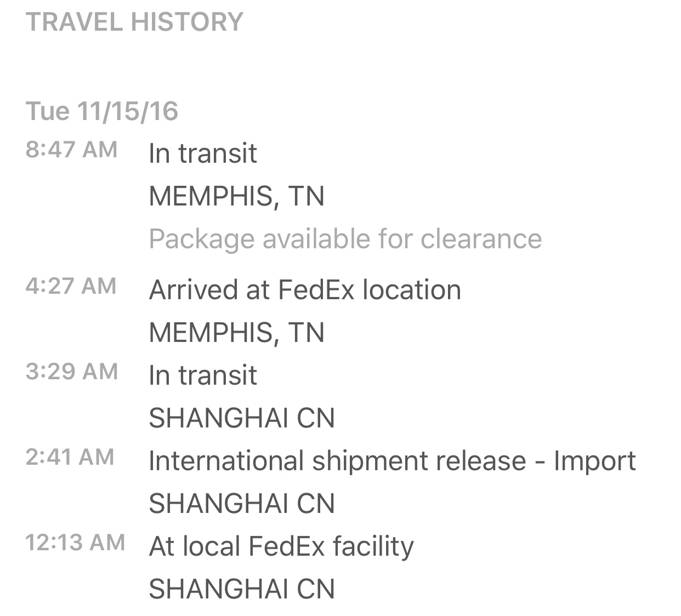This screenshot has width=681, height=616.
Task: Click the Package available for clearance note
Action: [x=345, y=239]
